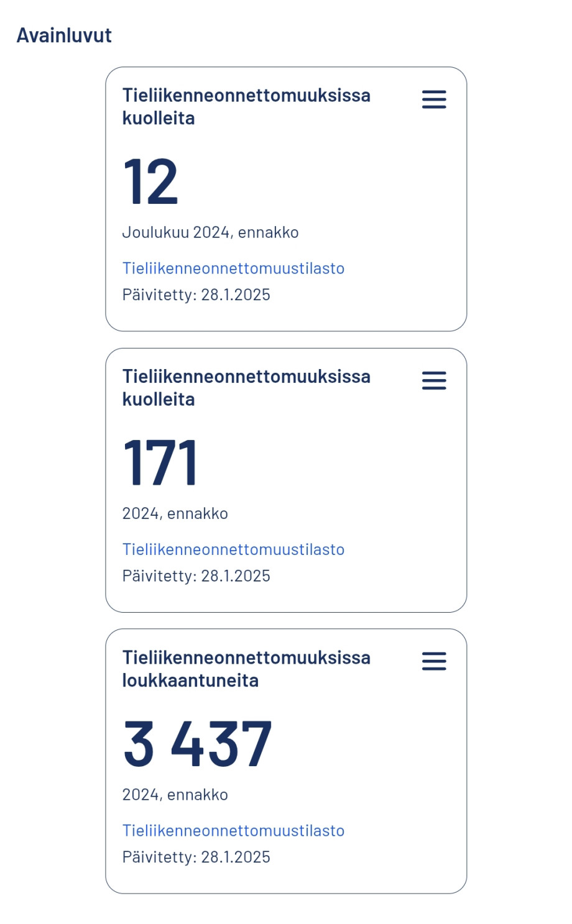
Task: Click '2024, ennakko' under the number 171
Action: [x=175, y=514]
